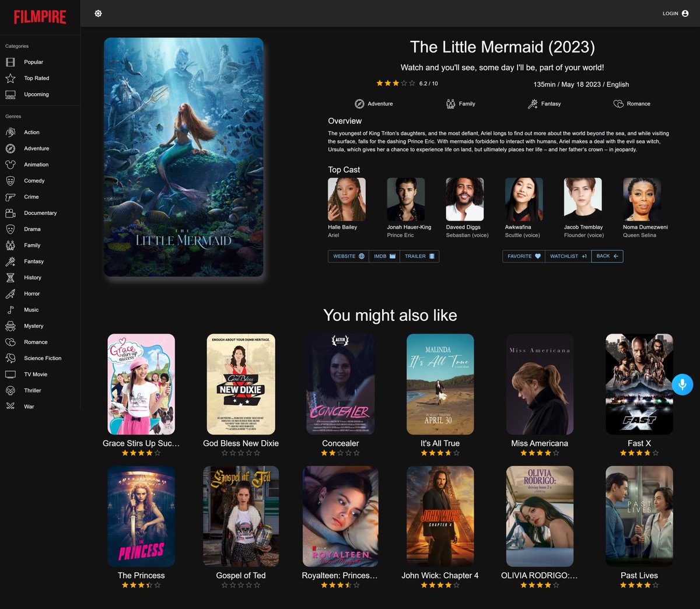Activate the blue microphone voice button
Image resolution: width=700 pixels, height=609 pixels.
[682, 384]
